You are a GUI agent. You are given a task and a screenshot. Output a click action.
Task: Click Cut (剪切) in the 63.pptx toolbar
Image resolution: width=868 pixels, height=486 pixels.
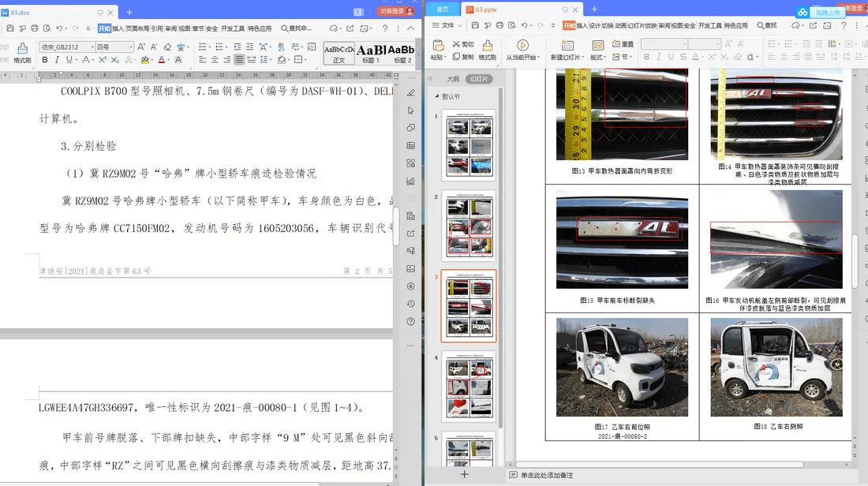[x=462, y=44]
